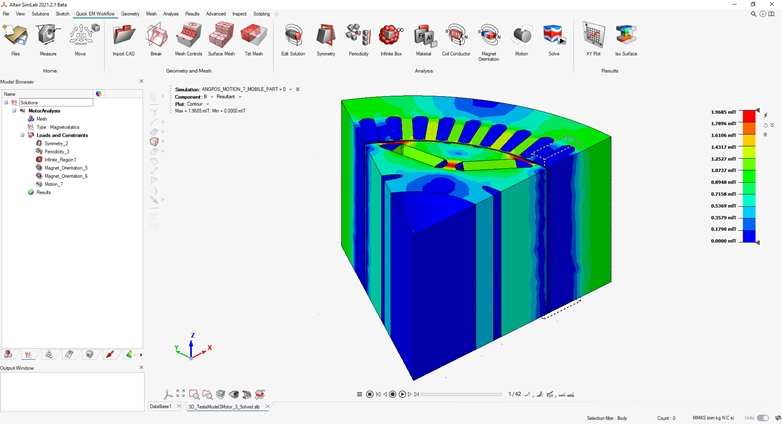Open the Analysis menu

click(x=171, y=14)
